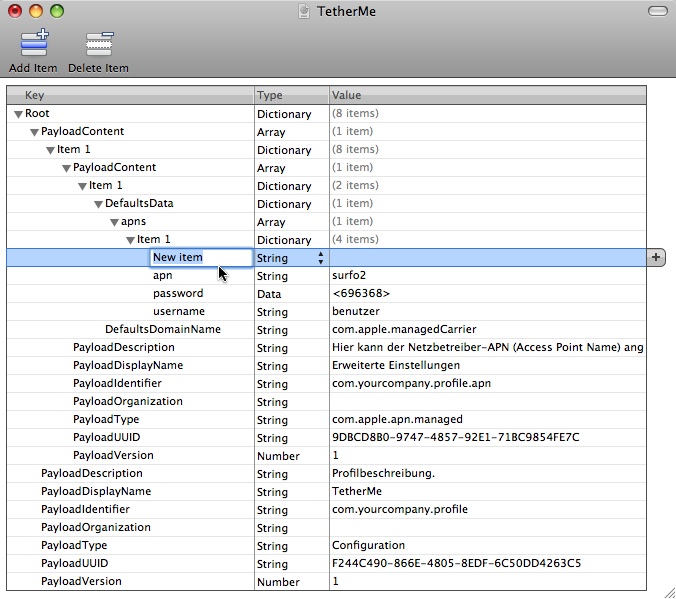
Task: Collapse the top-level PayloadContent triangle
Action: pyautogui.click(x=34, y=132)
